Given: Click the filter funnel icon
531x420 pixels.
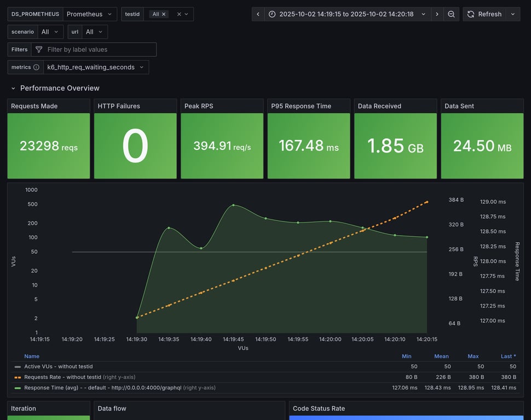Looking at the screenshot, I should coord(39,50).
